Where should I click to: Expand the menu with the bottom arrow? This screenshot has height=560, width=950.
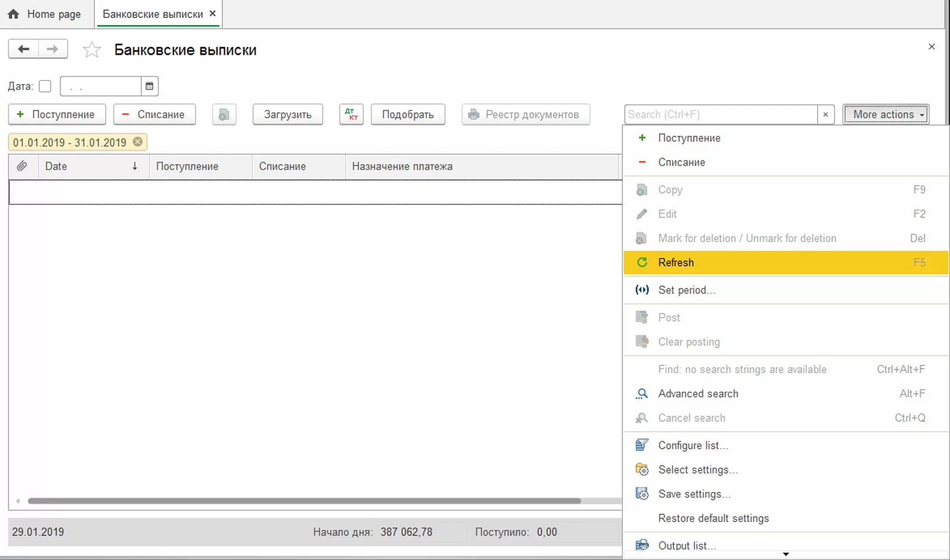[786, 554]
